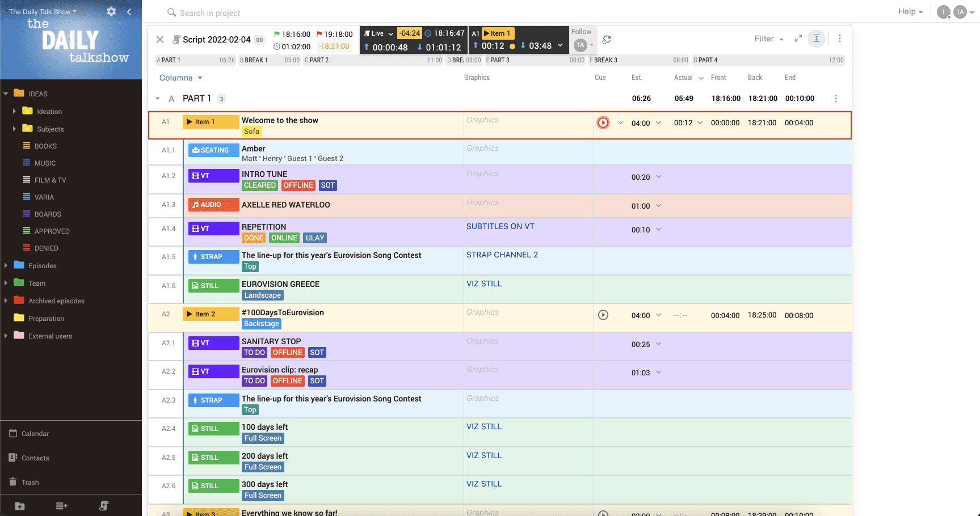
Task: Click OFFLINE tag on INTRO TUNE
Action: [x=298, y=185]
